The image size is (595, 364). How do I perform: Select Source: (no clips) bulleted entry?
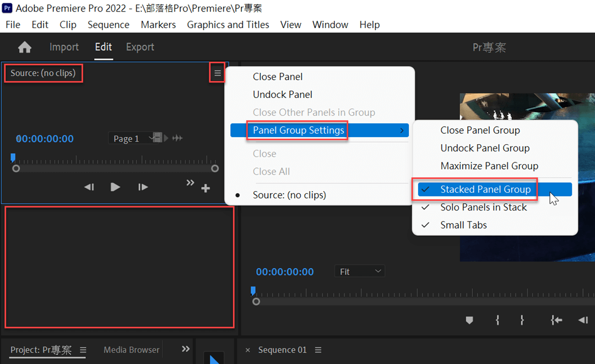[x=319, y=195]
